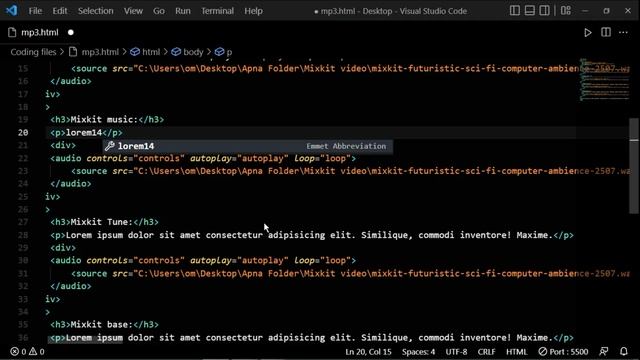The width and height of the screenshot is (640, 360).
Task: Click the vertical editor scrollbar thumb
Action: pyautogui.click(x=634, y=165)
